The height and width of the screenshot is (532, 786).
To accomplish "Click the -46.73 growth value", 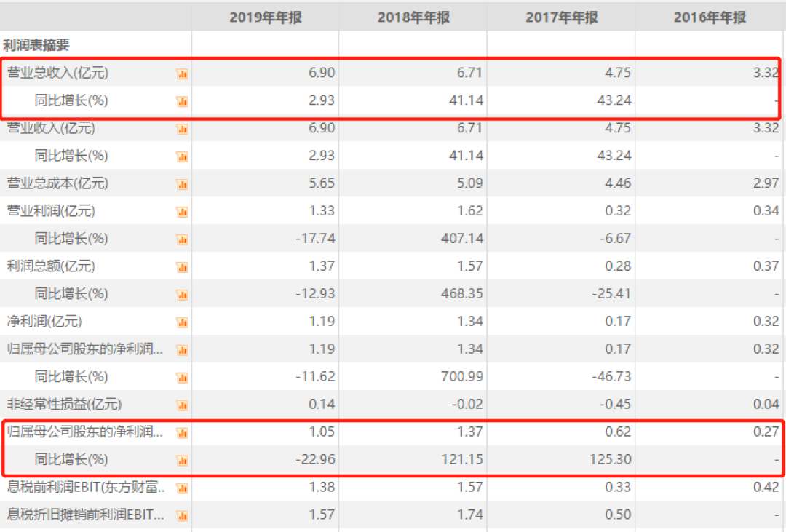I will pos(611,376).
